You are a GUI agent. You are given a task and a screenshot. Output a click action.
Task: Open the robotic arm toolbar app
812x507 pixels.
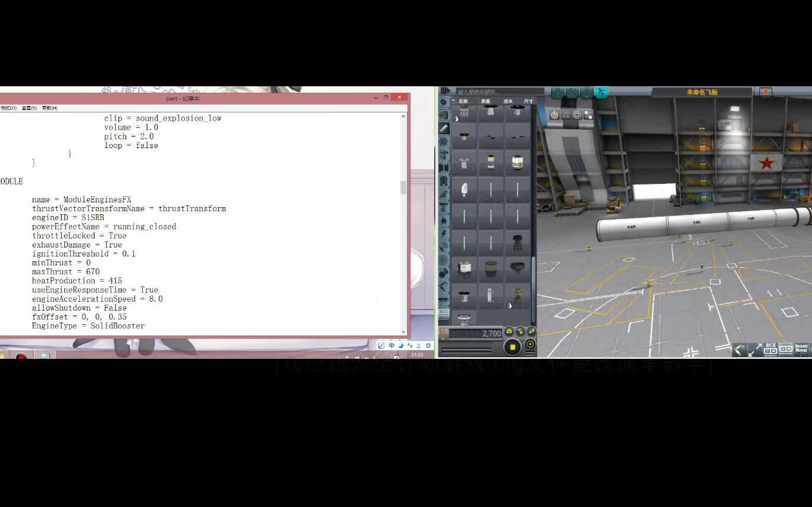tap(739, 350)
